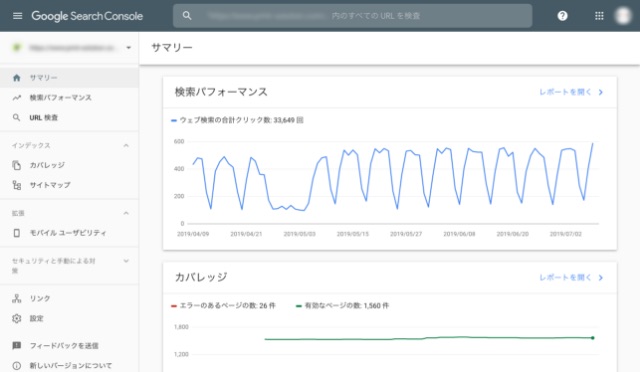The height and width of the screenshot is (372, 640).
Task: Select サマリー in the sidebar
Action: (69, 78)
